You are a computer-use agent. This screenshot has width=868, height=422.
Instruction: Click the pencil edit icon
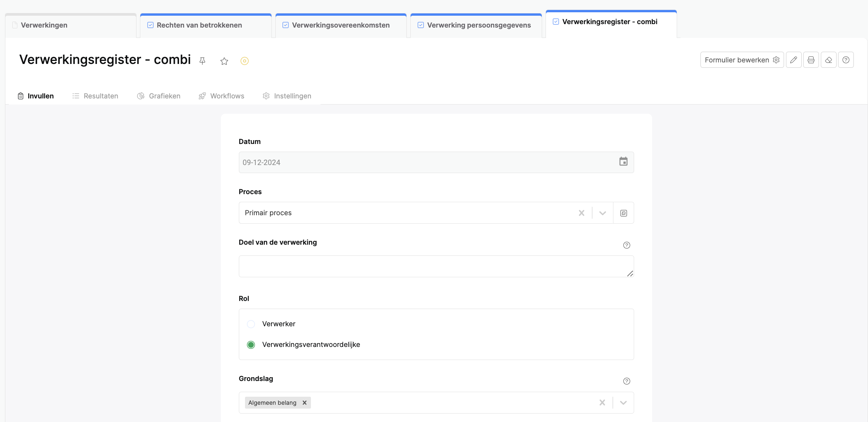[794, 60]
